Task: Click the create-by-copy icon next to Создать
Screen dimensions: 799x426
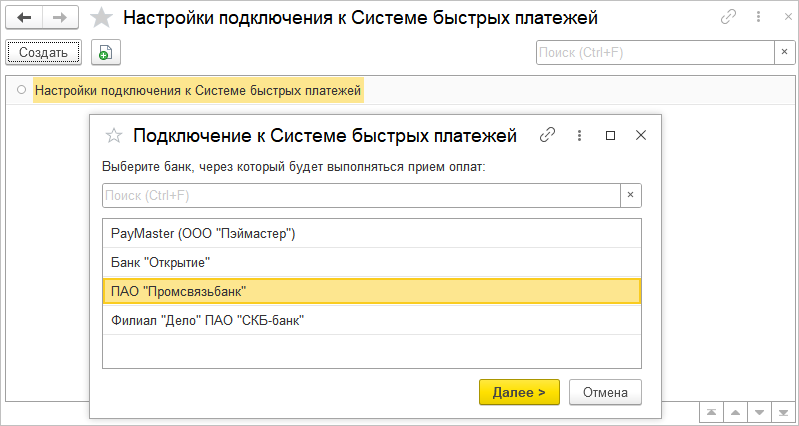Action: point(104,53)
